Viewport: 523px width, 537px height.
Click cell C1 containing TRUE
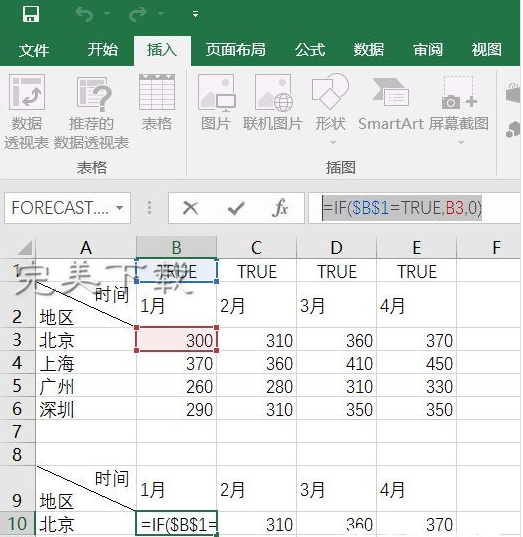pos(257,271)
